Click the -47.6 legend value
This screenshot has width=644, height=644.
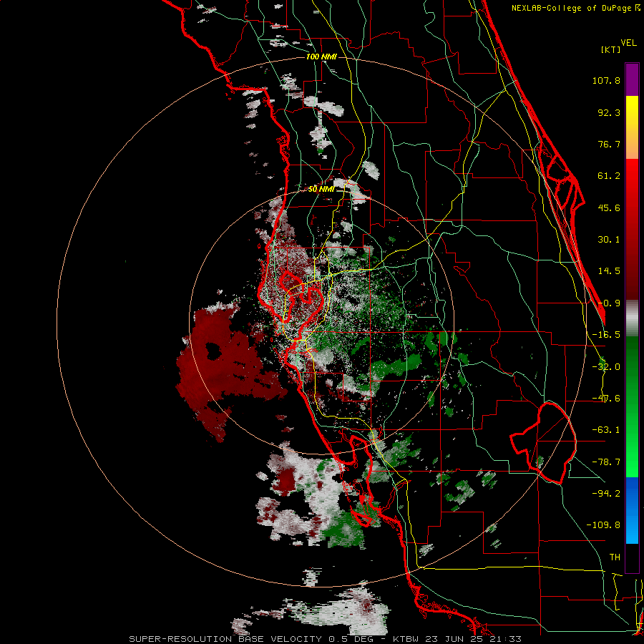pos(606,399)
